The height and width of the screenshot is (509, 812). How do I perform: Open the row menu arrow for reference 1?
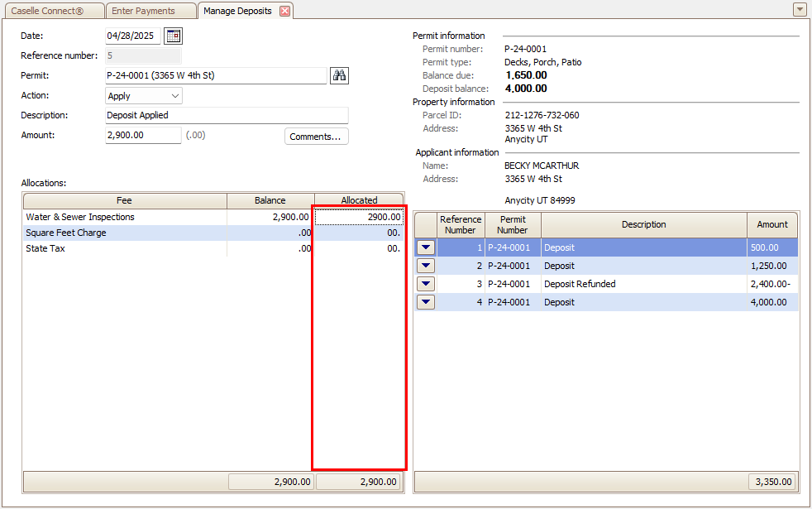426,247
